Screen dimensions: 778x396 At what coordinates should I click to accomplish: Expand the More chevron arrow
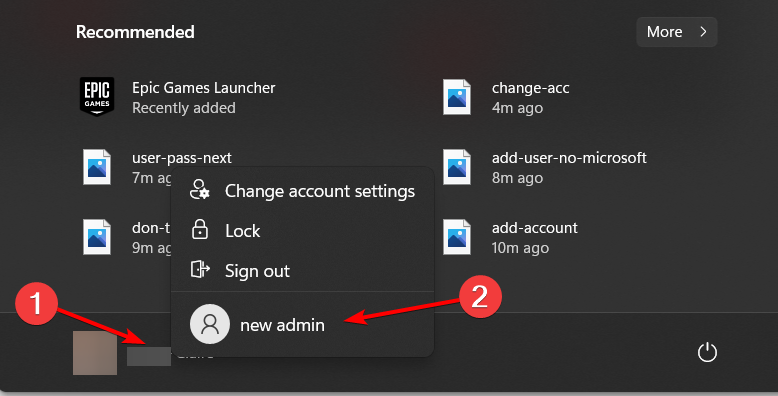[703, 32]
